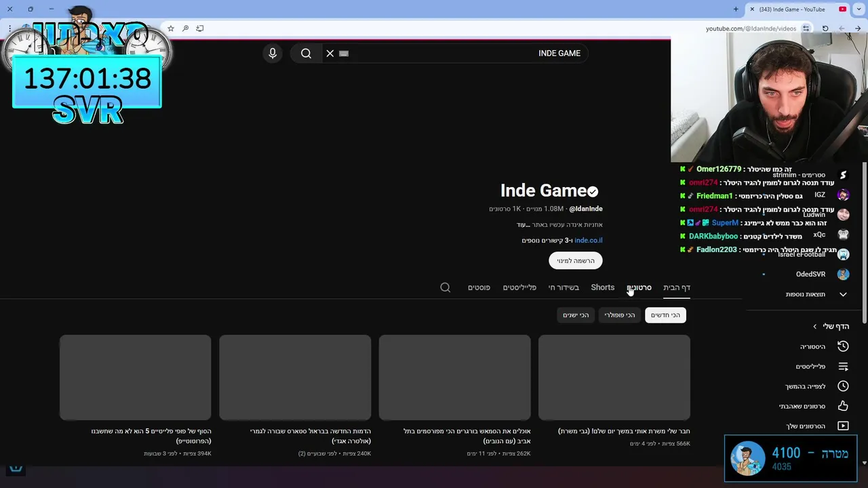The width and height of the screenshot is (868, 488).
Task: Click the 1.08M מנויים subscriber count
Action: click(544, 209)
